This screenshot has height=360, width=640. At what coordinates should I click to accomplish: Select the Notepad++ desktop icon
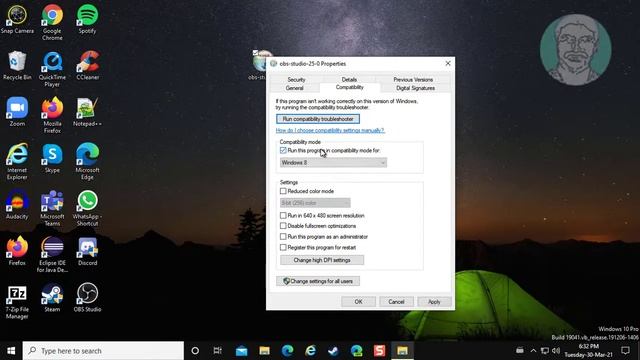[87, 112]
